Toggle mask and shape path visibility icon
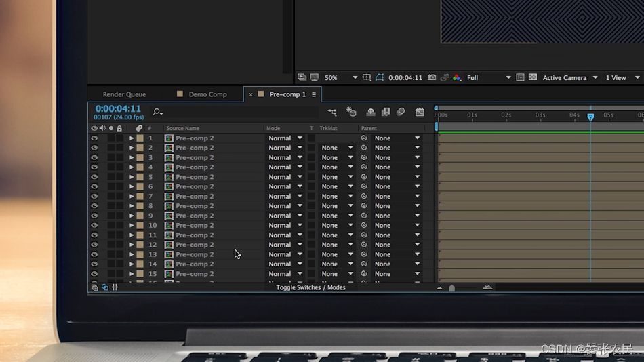 click(380, 77)
